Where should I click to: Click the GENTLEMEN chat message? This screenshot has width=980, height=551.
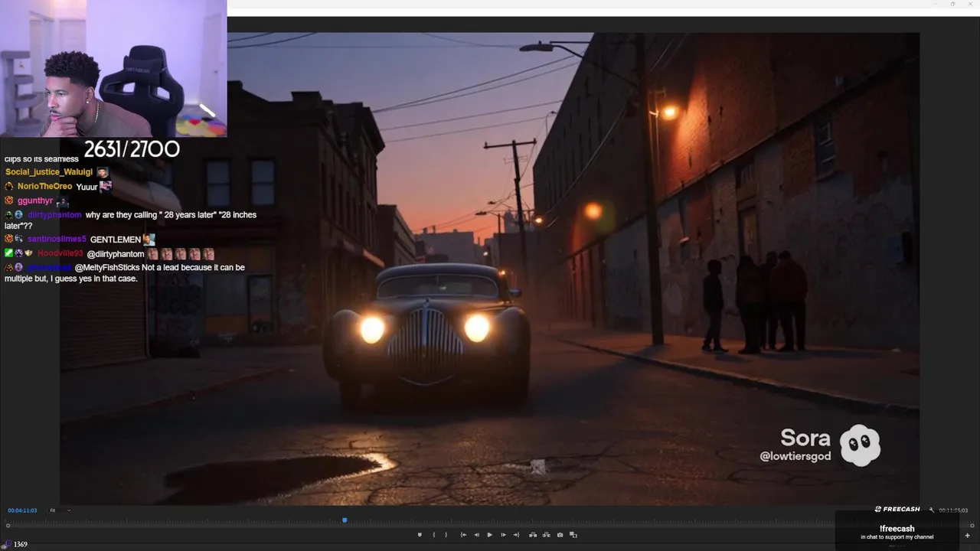116,240
